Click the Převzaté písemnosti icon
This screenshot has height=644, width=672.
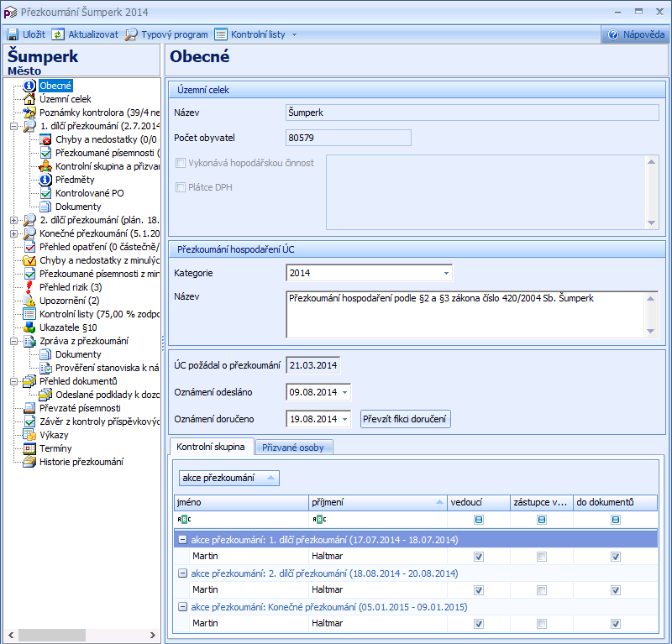point(29,408)
